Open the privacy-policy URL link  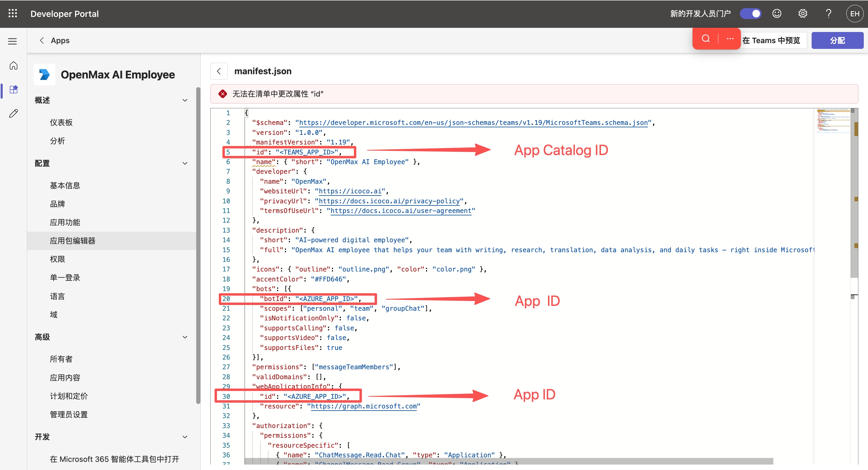(x=389, y=201)
